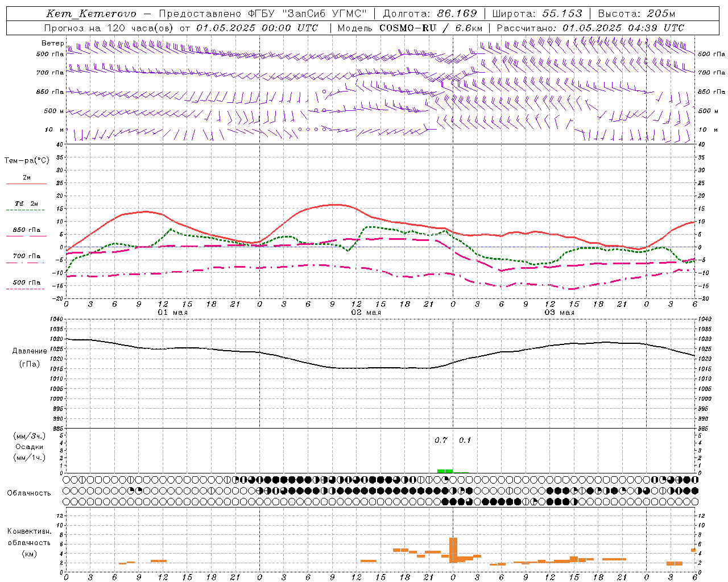Click the "01 мая" date label
The width and height of the screenshot is (728, 582).
tap(173, 313)
